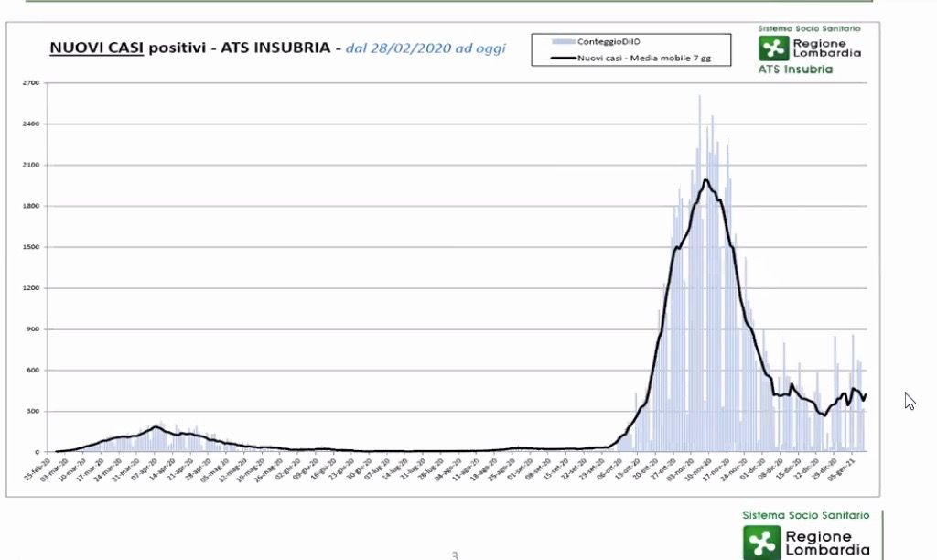Click the light blue ConteggioDiID legend swatch
Image resolution: width=937 pixels, height=560 pixels.
563,41
